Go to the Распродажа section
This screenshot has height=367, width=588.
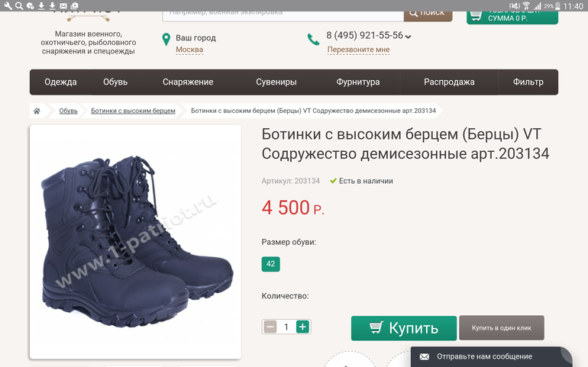[x=449, y=82]
